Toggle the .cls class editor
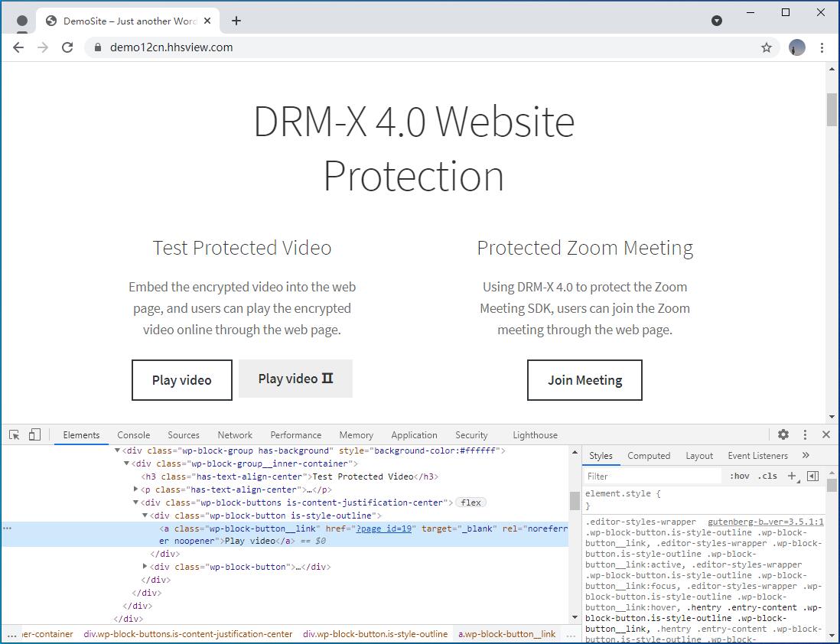This screenshot has height=644, width=840. 767,475
